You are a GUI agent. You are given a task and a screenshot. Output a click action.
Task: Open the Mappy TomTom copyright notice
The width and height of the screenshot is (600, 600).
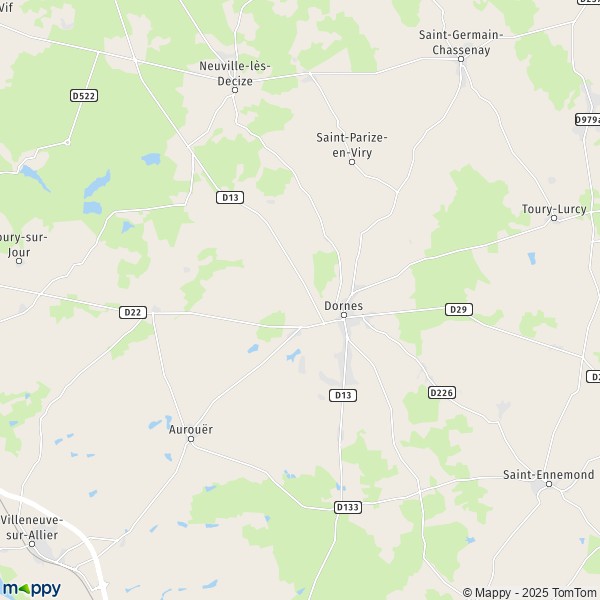(529, 593)
